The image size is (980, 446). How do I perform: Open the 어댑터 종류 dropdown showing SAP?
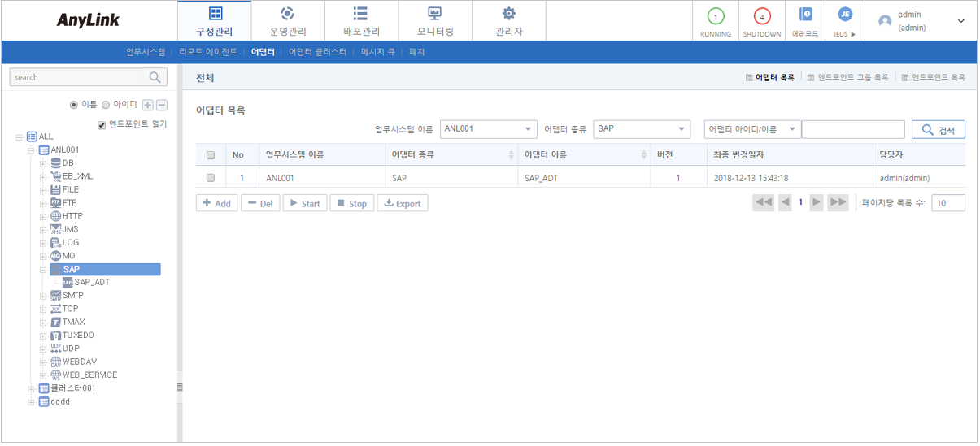(x=641, y=129)
